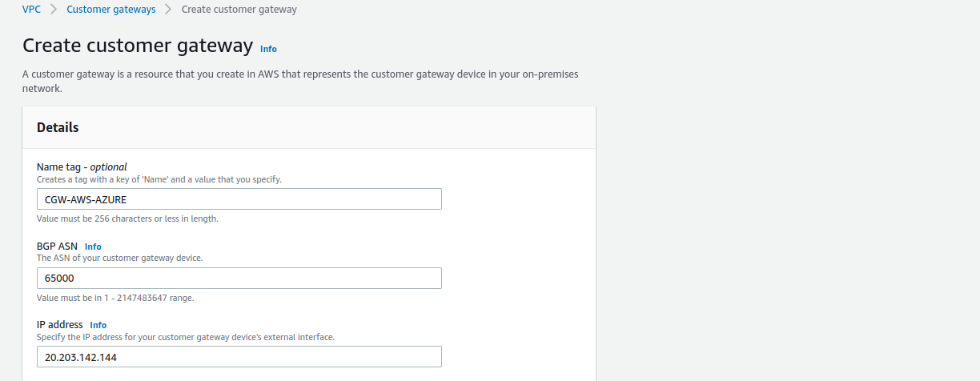Viewport: 980px width, 381px height.
Task: Click the Details section header
Action: coord(58,127)
